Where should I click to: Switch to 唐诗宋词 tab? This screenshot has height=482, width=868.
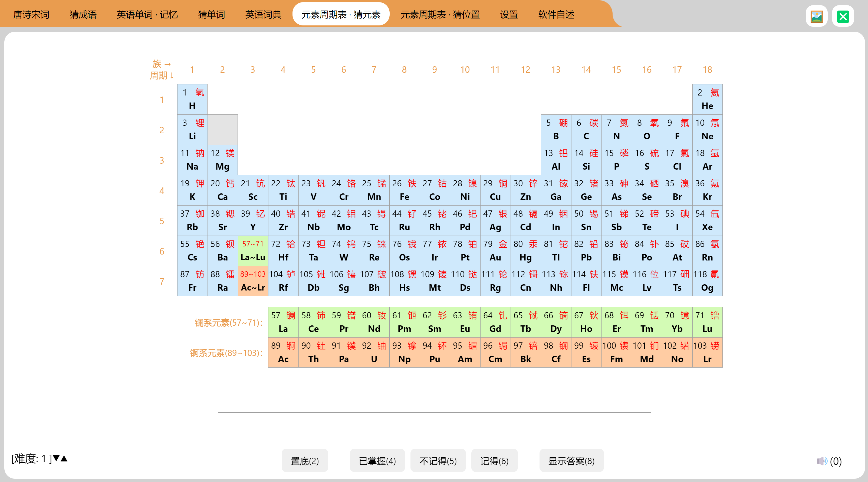[x=31, y=15]
